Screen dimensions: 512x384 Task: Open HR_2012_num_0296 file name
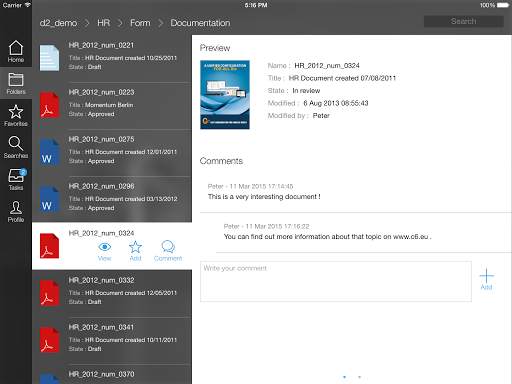[101, 186]
